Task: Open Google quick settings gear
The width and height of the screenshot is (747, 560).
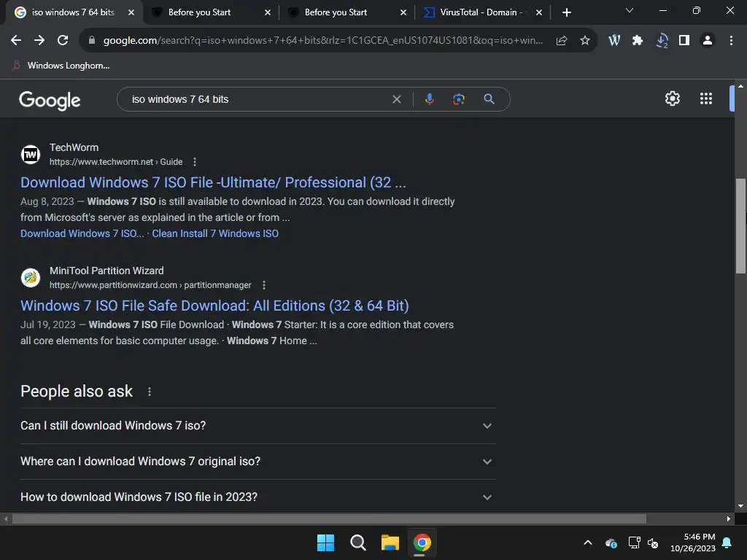Action: (672, 98)
